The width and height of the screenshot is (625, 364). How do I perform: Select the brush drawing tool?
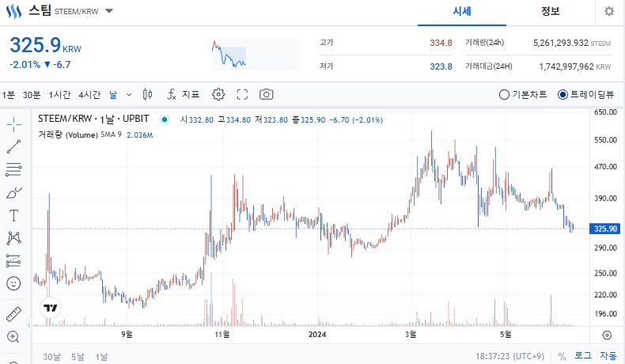click(x=13, y=193)
